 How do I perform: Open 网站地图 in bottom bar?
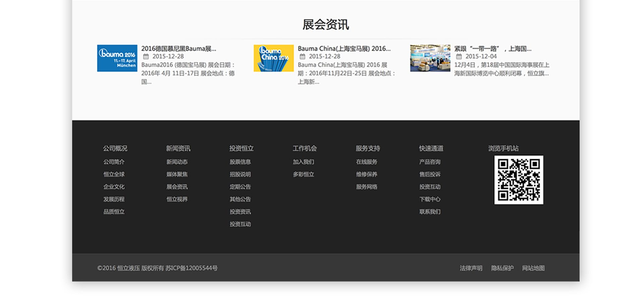(533, 268)
